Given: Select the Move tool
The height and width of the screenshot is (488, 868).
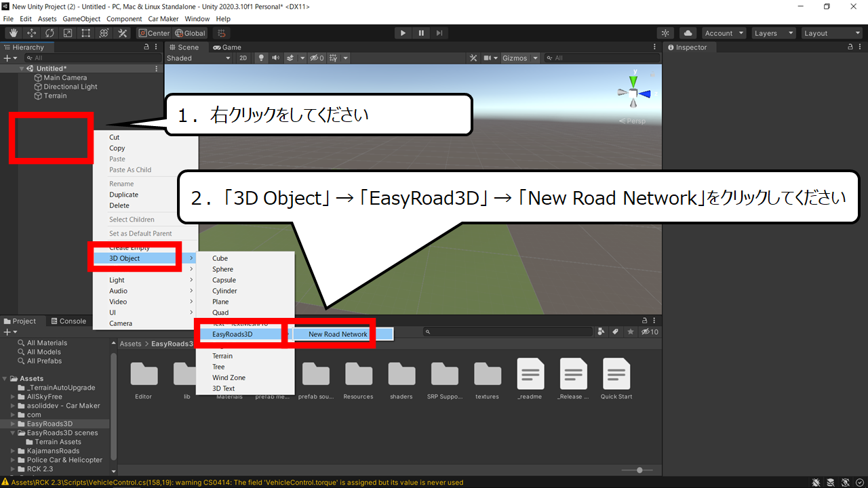Looking at the screenshot, I should click(32, 33).
